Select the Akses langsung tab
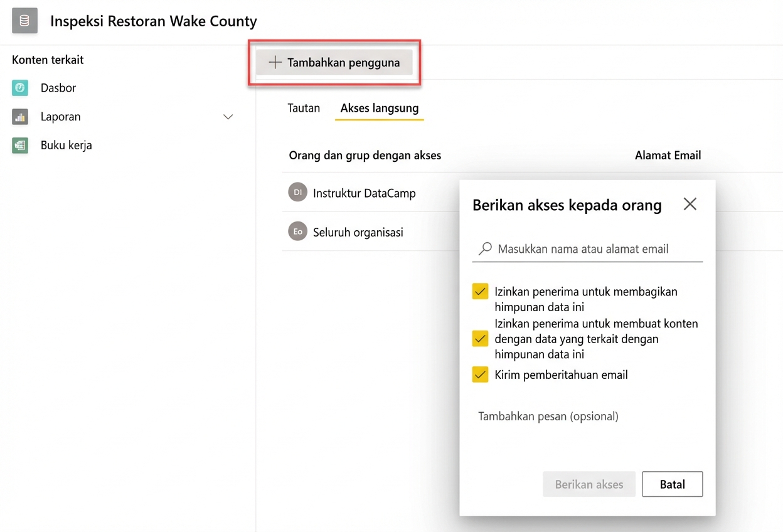Viewport: 783px width, 532px height. pos(379,108)
